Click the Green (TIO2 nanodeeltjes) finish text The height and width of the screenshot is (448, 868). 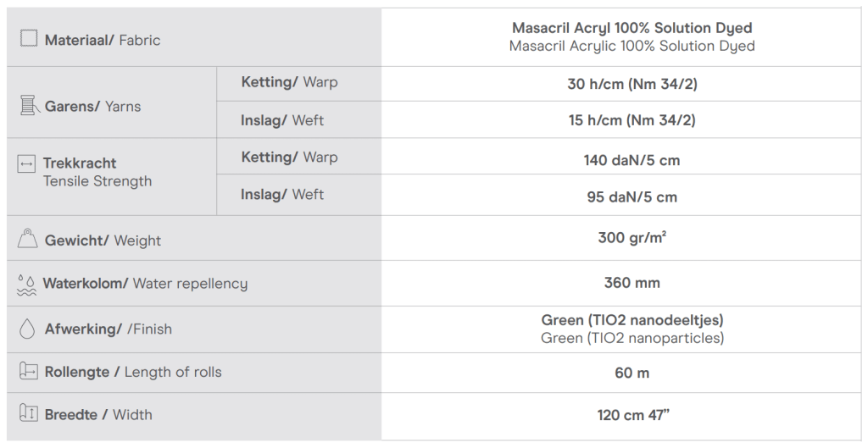tap(632, 321)
